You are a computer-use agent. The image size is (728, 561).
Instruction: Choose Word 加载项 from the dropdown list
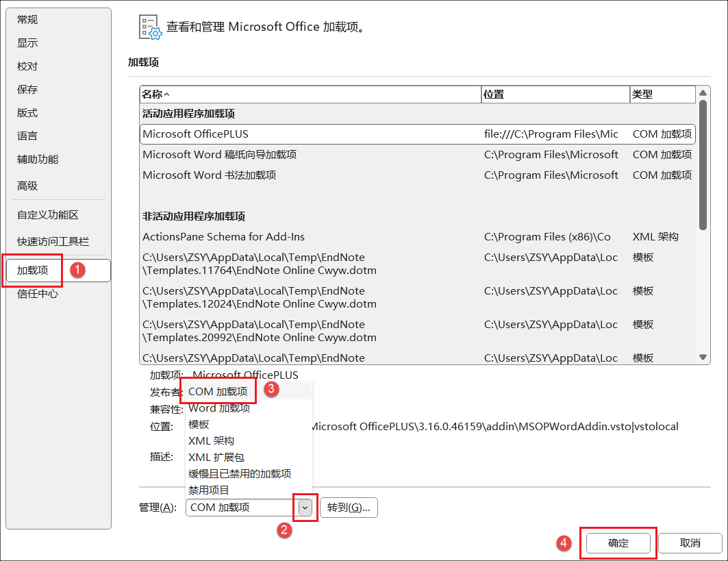click(249, 408)
